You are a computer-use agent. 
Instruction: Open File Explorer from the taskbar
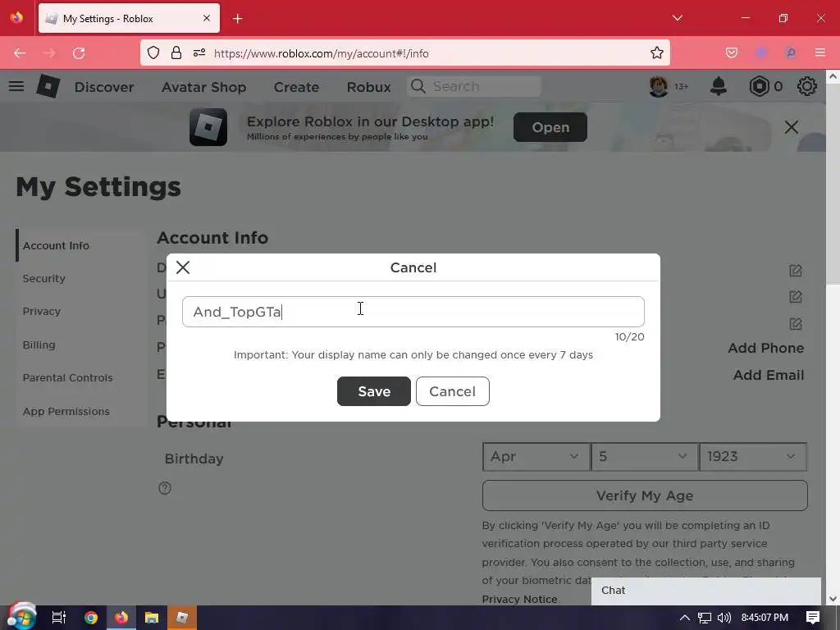point(152,618)
